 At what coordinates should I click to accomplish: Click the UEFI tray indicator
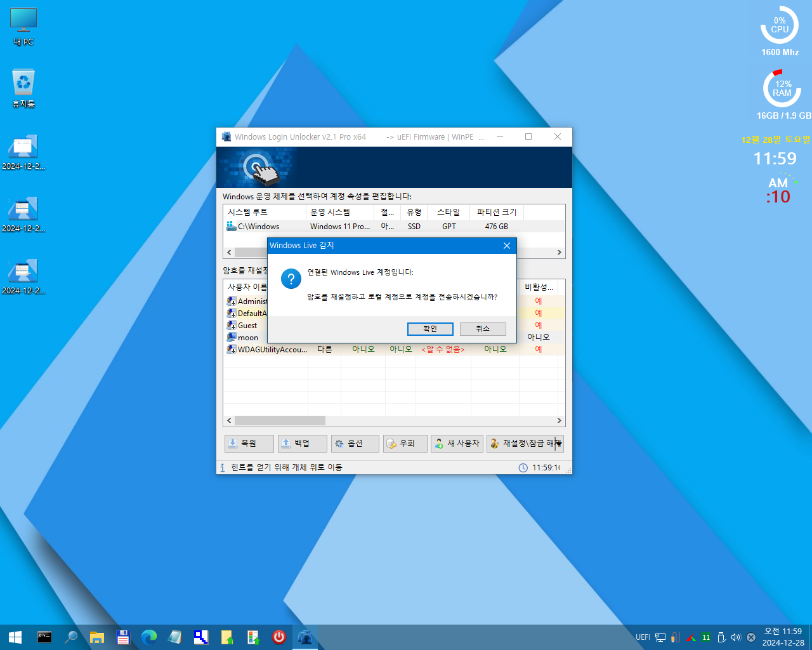click(643, 637)
